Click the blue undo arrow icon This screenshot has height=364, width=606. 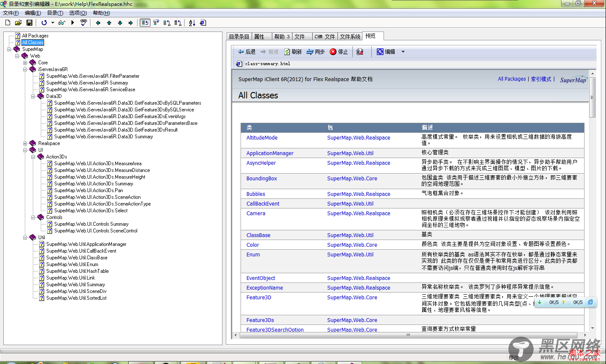(44, 23)
